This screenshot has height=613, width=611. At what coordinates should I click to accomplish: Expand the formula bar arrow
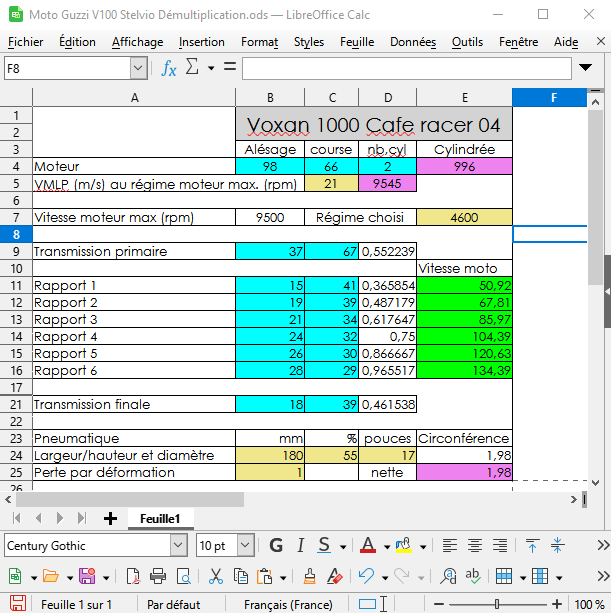[585, 67]
